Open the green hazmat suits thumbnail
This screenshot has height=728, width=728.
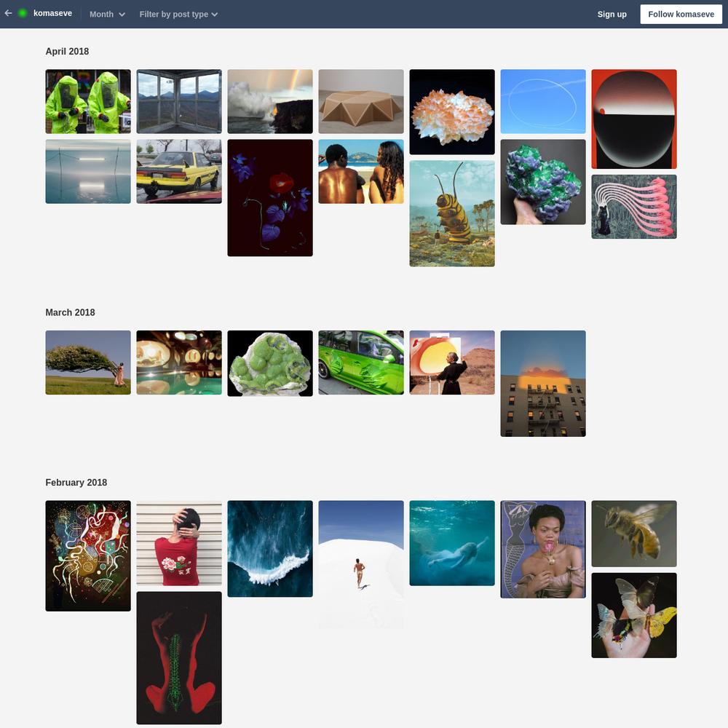(x=88, y=102)
